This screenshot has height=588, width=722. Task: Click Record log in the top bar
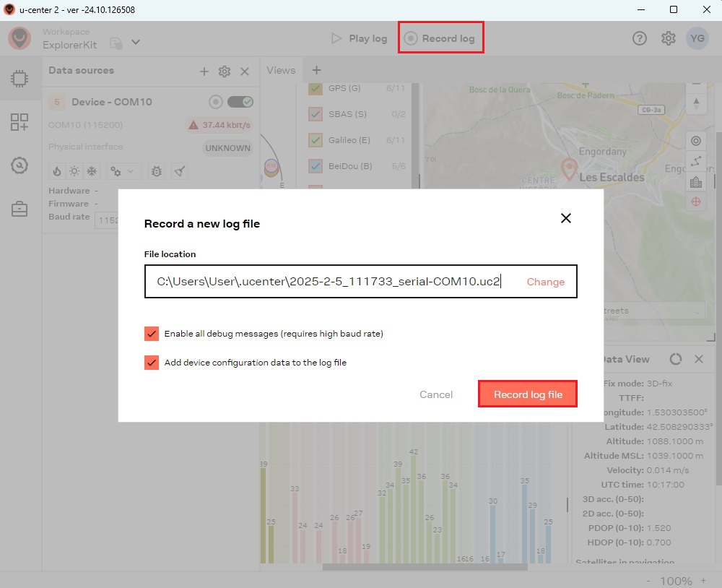(x=440, y=38)
